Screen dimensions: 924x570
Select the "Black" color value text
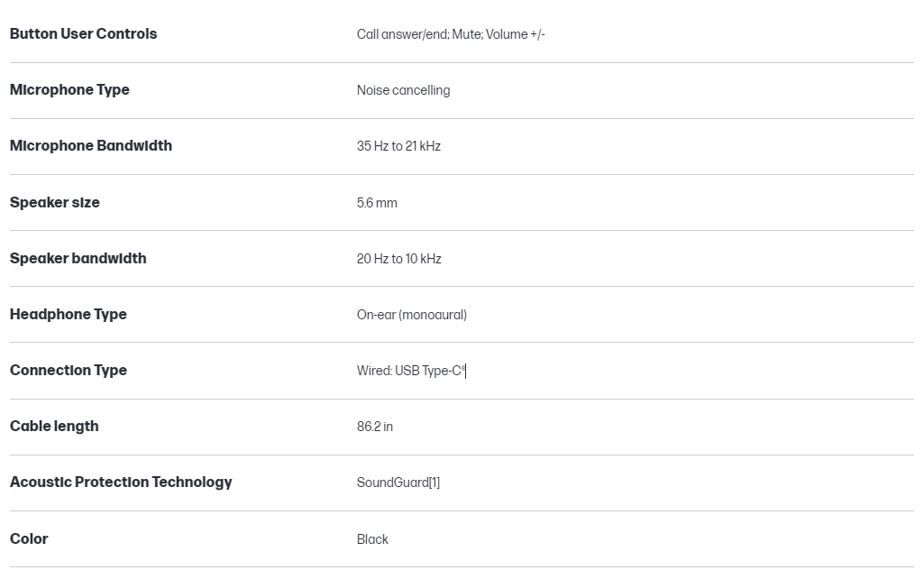[372, 539]
